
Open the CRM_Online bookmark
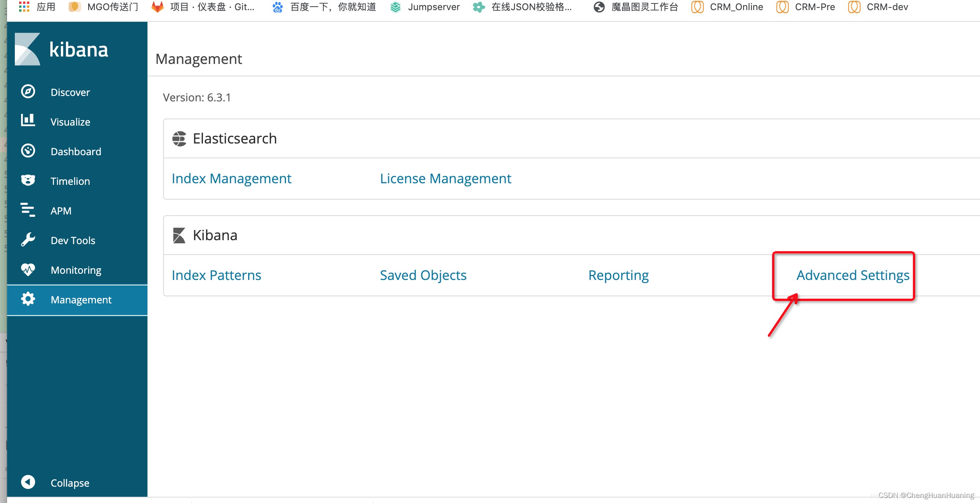pyautogui.click(x=737, y=7)
